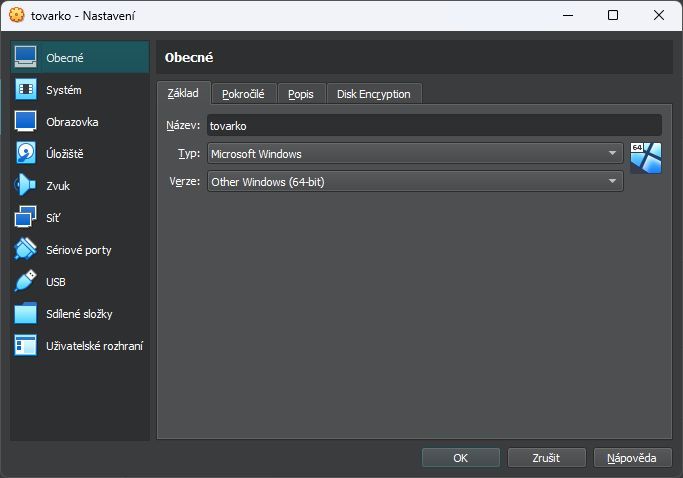Expand the Verze dropdown Other Windows

point(415,182)
